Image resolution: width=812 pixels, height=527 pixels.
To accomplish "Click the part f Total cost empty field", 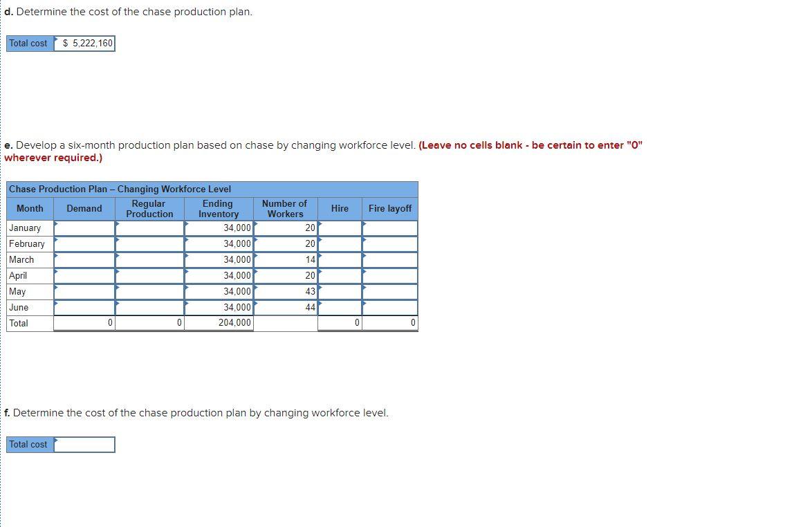I will 84,445.
